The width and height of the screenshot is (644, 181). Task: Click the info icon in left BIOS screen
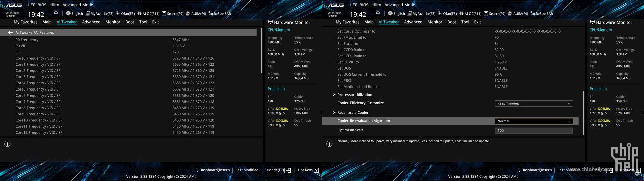(7, 144)
